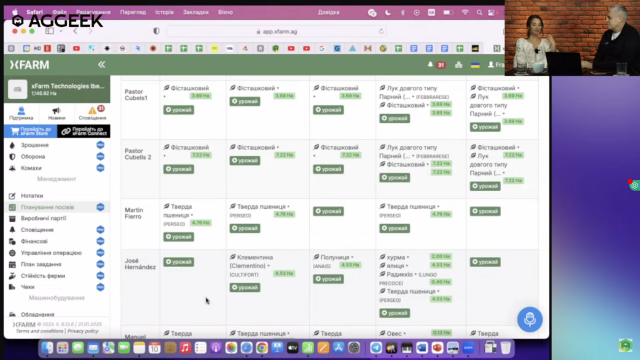Click урожай button in Pastor Cubells 2 third column
The width and height of the screenshot is (640, 360).
329,169
